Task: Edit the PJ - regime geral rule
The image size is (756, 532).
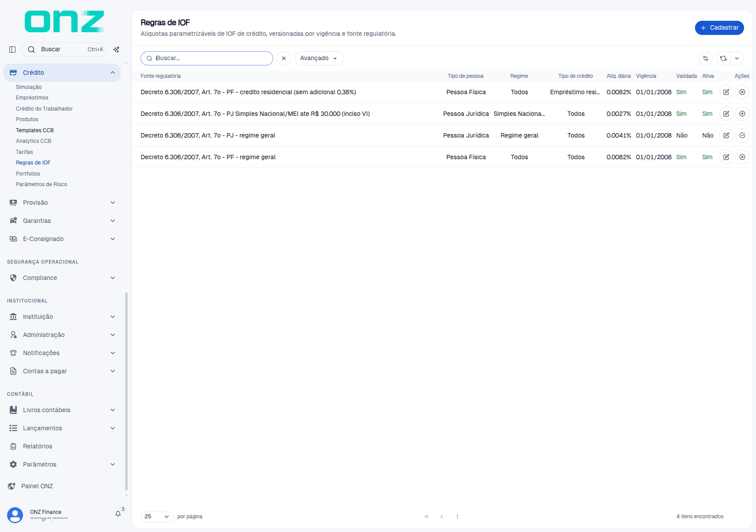Action: click(726, 135)
